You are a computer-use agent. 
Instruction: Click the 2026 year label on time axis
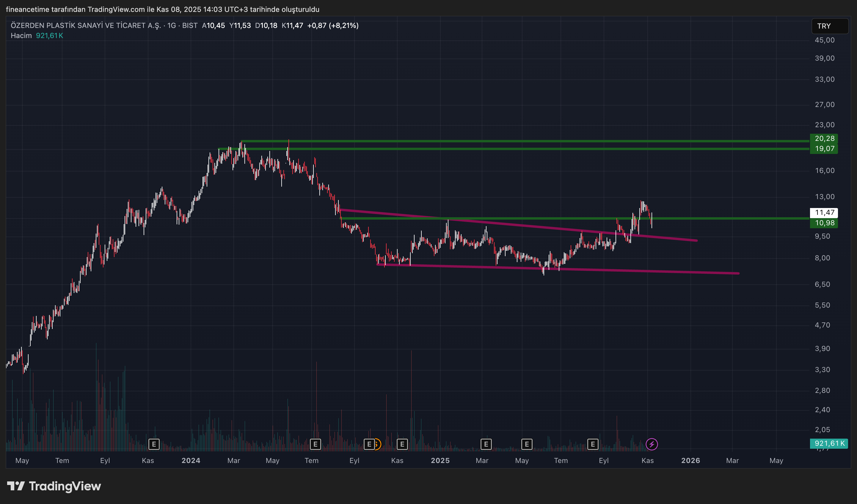[690, 461]
